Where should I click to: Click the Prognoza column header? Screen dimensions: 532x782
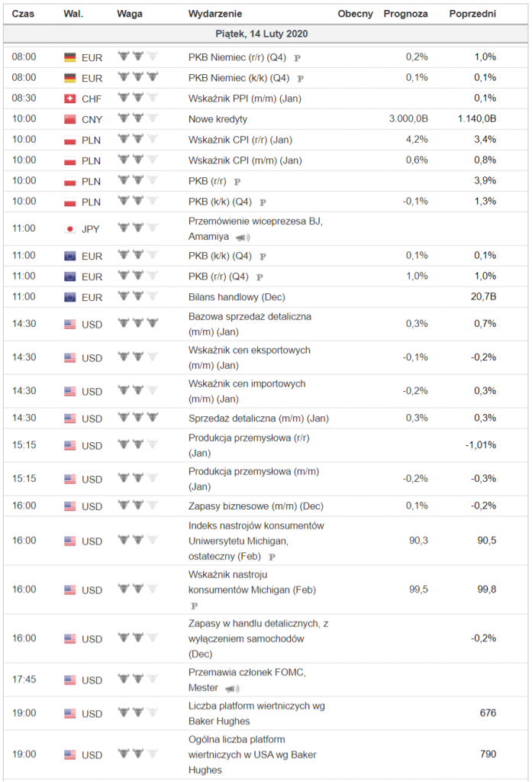405,14
